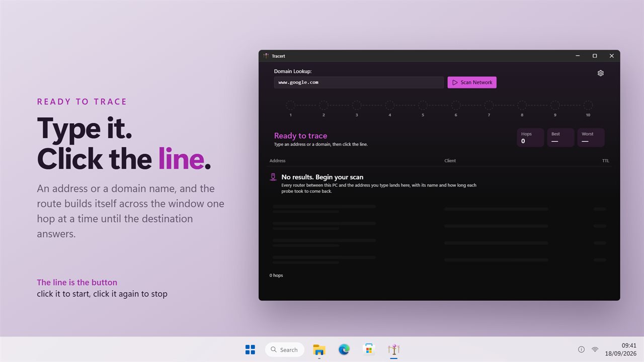This screenshot has width=644, height=362.
Task: Click the Client column header
Action: 450,161
